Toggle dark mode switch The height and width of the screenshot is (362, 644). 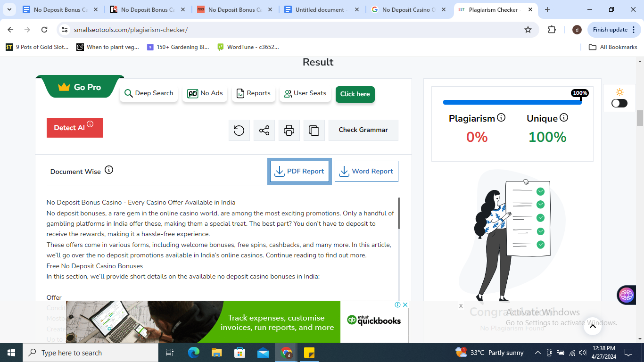[x=619, y=103]
